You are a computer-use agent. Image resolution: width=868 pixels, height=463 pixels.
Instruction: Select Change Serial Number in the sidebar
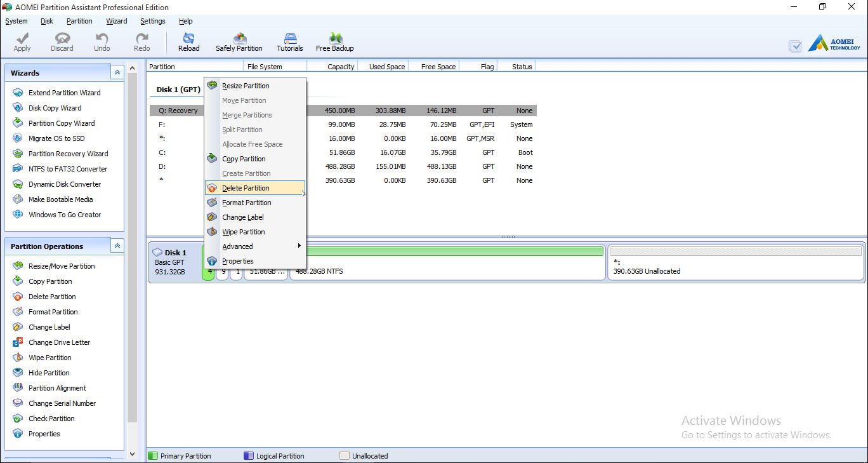click(55, 403)
